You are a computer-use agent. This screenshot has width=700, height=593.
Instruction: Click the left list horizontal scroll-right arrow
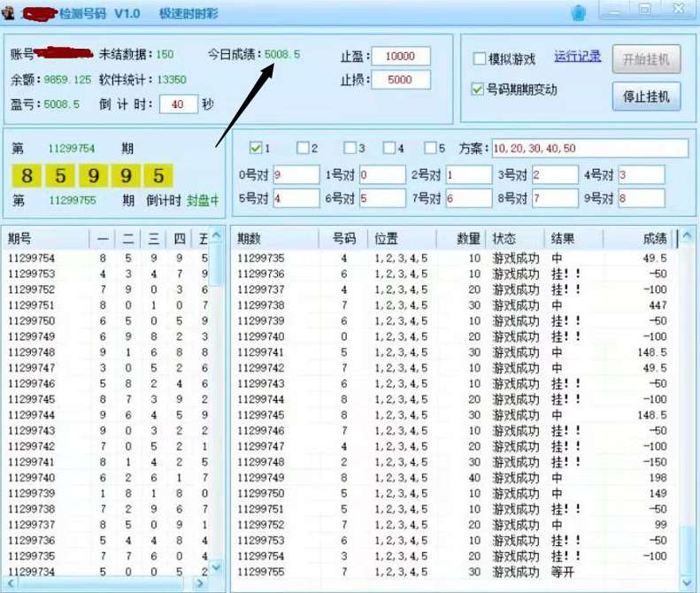[x=200, y=583]
